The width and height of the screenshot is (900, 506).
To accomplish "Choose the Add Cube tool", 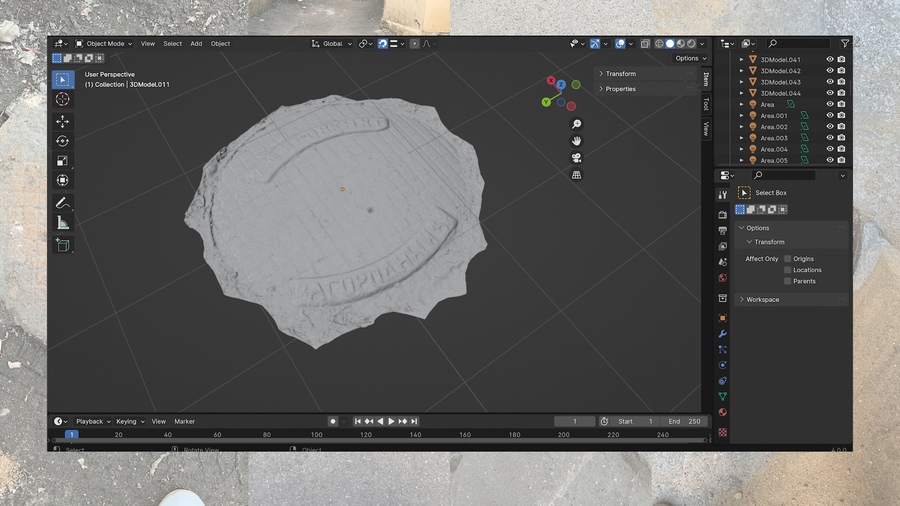I will [x=63, y=246].
